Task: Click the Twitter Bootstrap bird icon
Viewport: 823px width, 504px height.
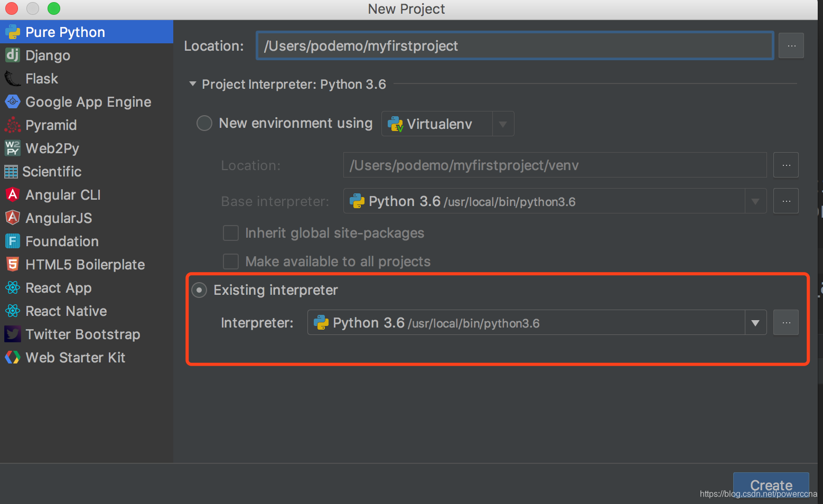Action: click(13, 334)
